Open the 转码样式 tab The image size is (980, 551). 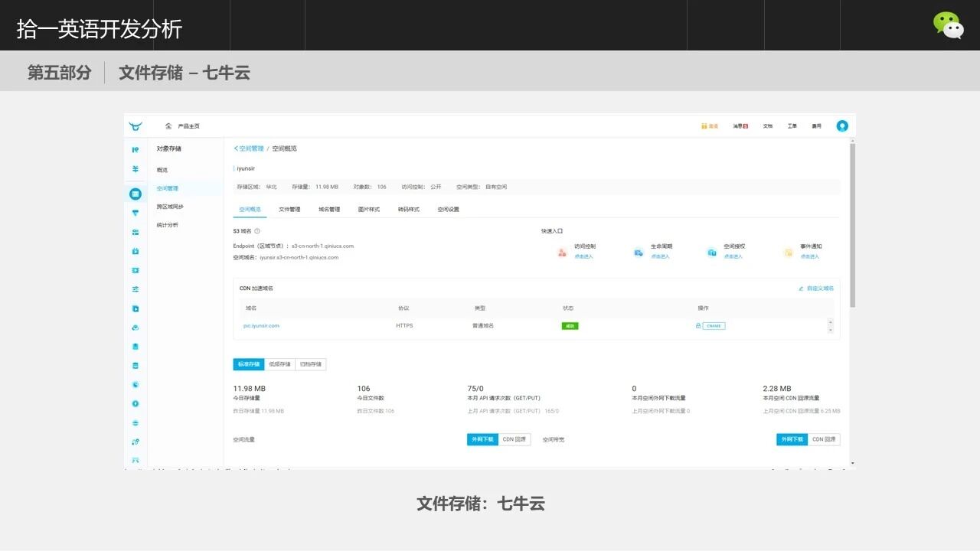coord(409,209)
